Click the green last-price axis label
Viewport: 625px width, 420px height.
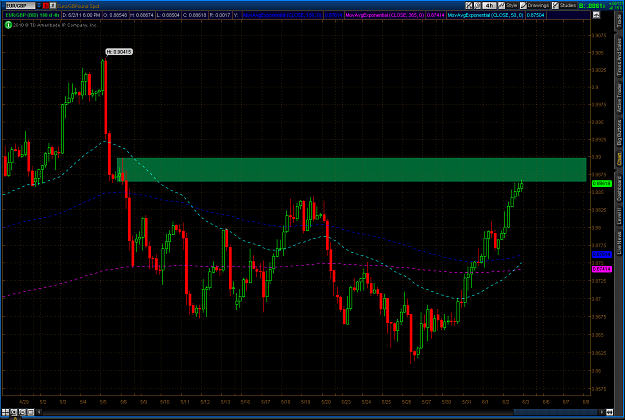click(601, 183)
